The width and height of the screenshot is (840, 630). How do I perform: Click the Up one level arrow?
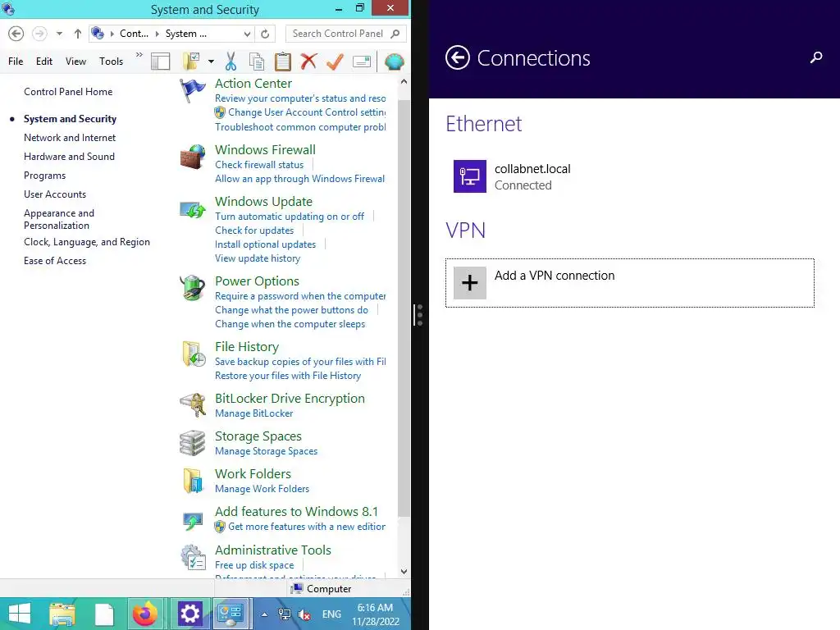pyautogui.click(x=78, y=34)
